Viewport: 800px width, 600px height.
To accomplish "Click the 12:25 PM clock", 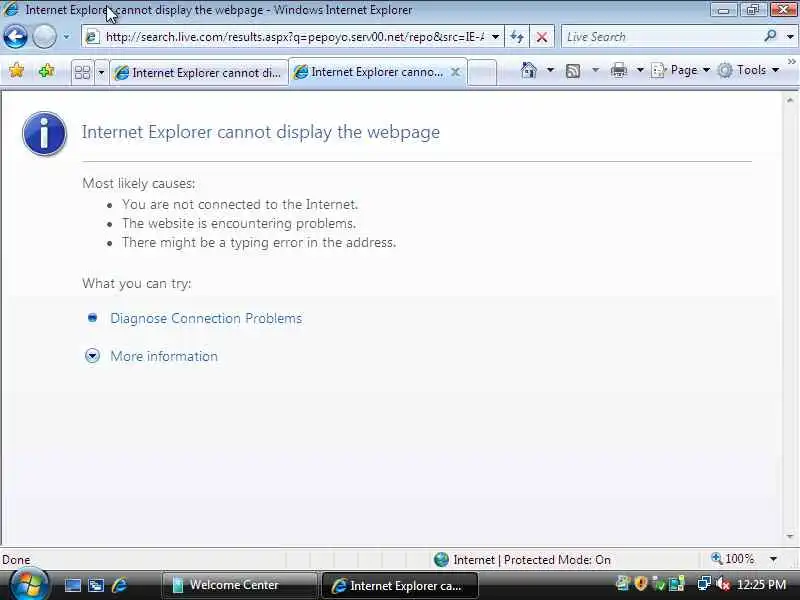I will pyautogui.click(x=761, y=584).
